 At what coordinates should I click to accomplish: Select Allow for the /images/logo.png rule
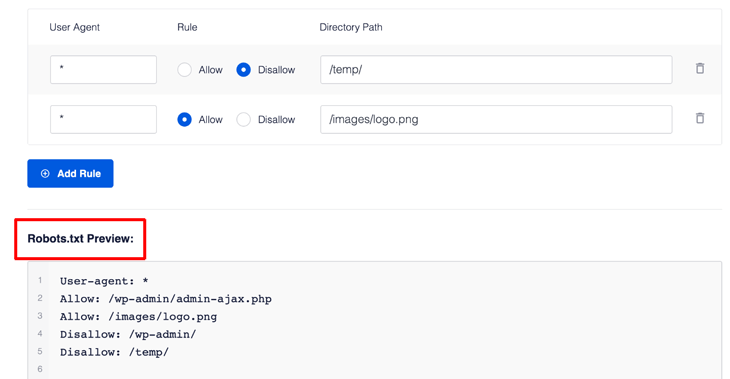click(x=184, y=120)
